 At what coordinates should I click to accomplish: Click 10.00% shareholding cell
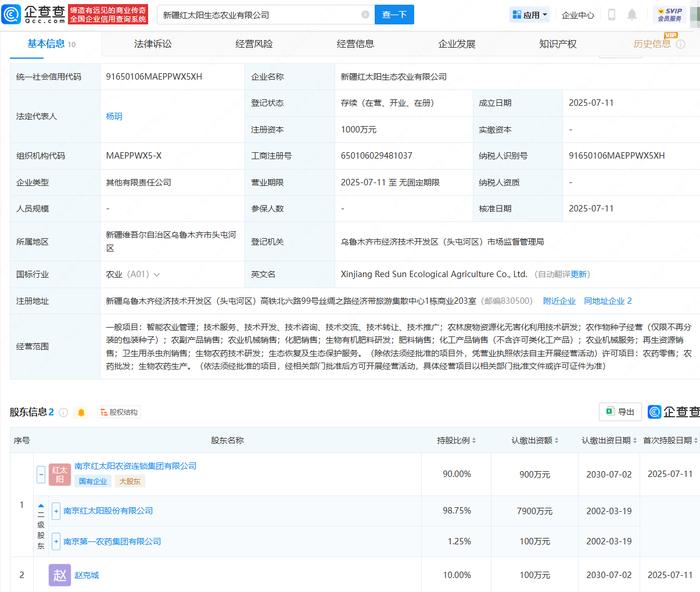click(457, 575)
